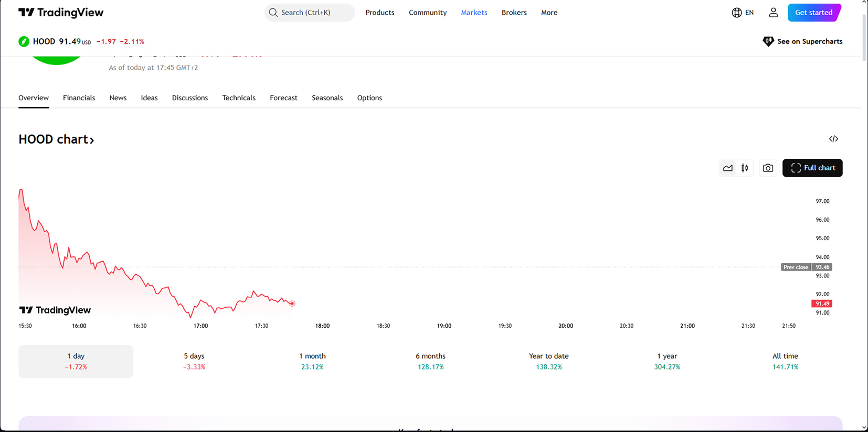Select the 5 days range
Screen dimensions: 868x432
pos(194,361)
